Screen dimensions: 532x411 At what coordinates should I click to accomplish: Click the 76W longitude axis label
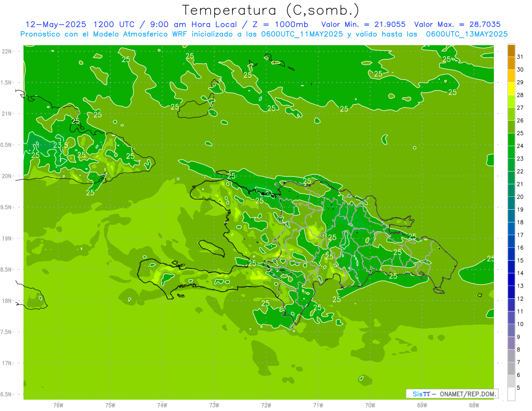point(58,405)
